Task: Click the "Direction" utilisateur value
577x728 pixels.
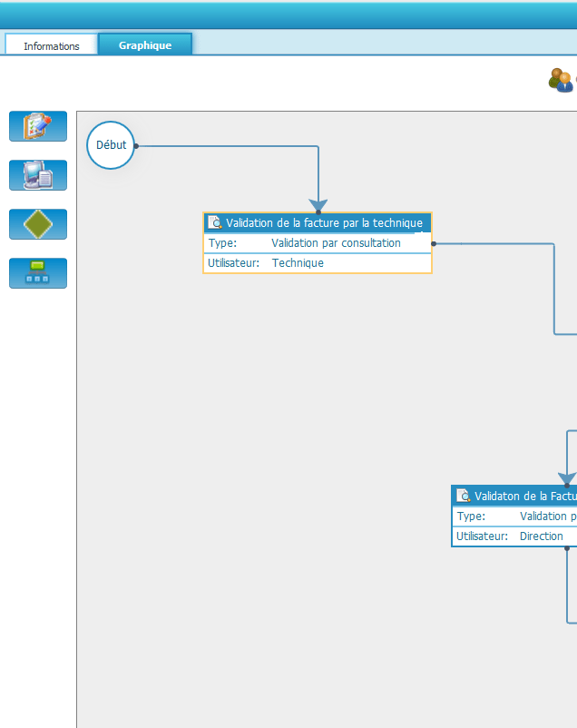Action: [x=542, y=536]
